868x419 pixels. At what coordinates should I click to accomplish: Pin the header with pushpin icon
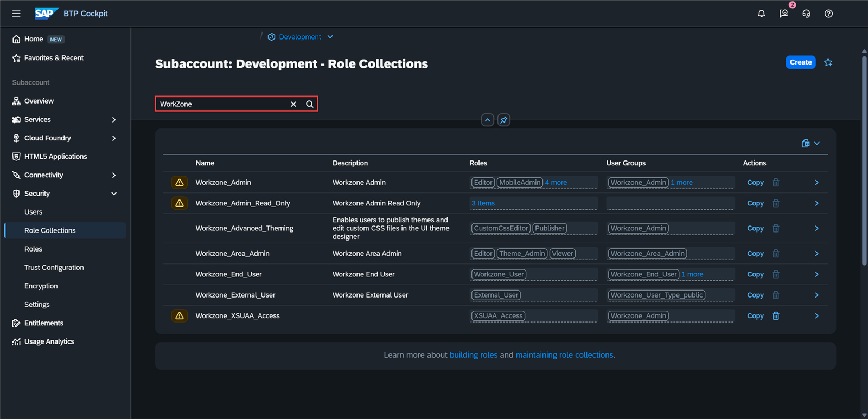(x=504, y=120)
